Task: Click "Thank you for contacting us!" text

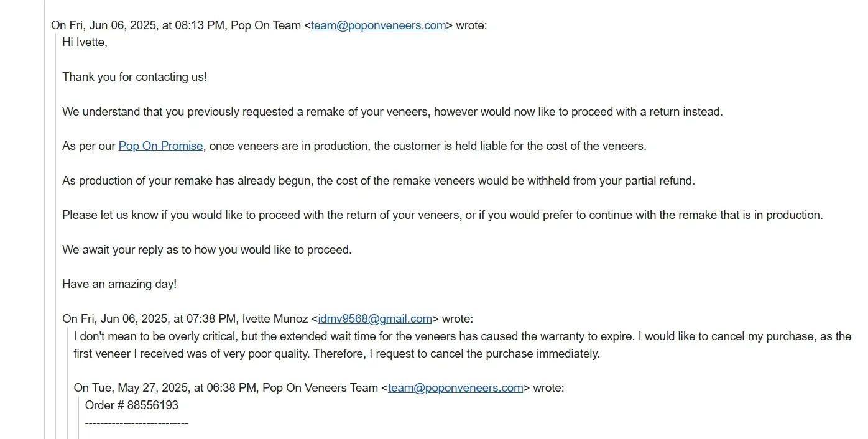Action: click(x=134, y=77)
